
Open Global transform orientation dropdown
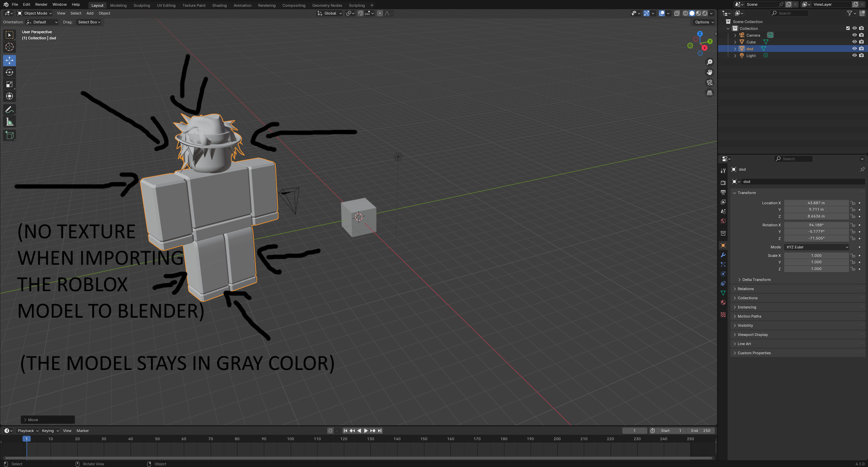pyautogui.click(x=330, y=13)
